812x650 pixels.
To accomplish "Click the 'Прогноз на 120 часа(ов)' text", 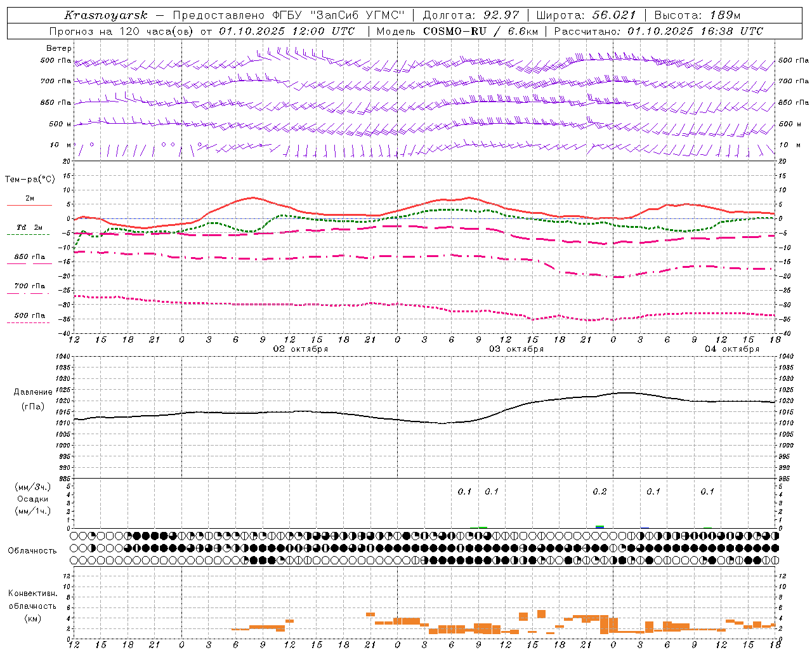I will pyautogui.click(x=122, y=31).
